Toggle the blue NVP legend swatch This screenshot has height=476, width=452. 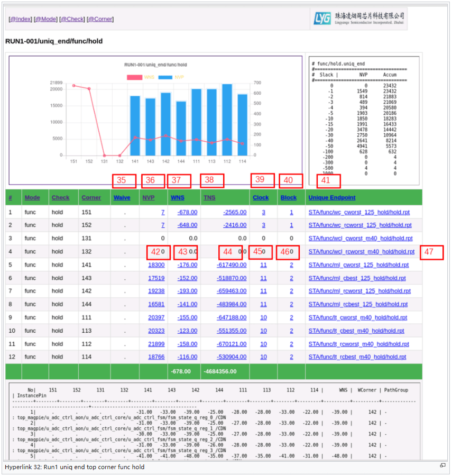click(x=165, y=77)
